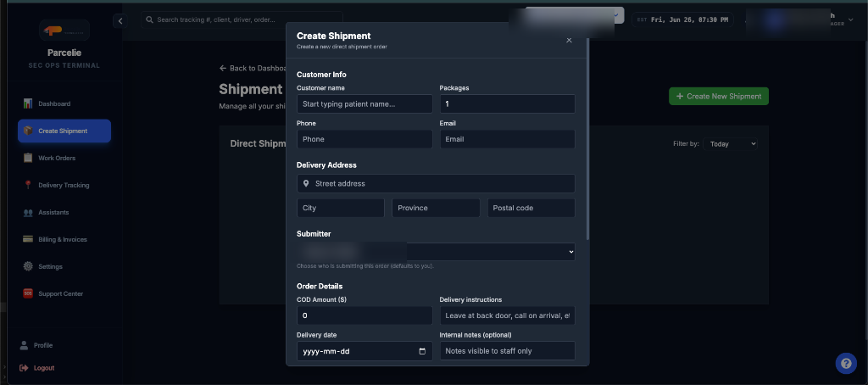Click the back arrow beside Back to Dashboard
Image resolution: width=868 pixels, height=385 pixels.
[x=223, y=68]
